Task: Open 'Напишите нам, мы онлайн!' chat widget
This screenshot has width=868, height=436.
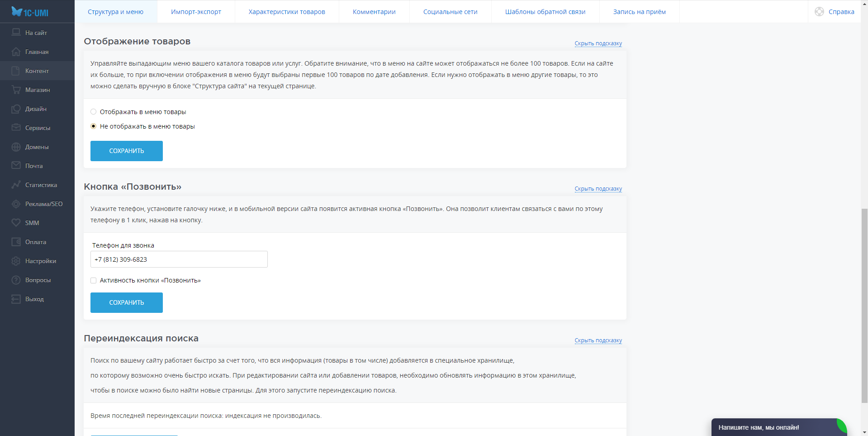Action: [779, 427]
